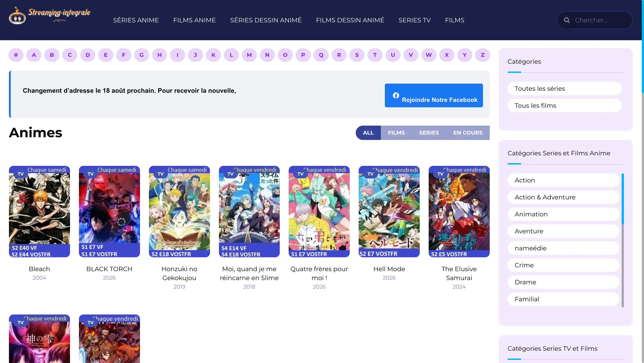
Task: Open the FILMS ANIME menu
Action: click(195, 20)
